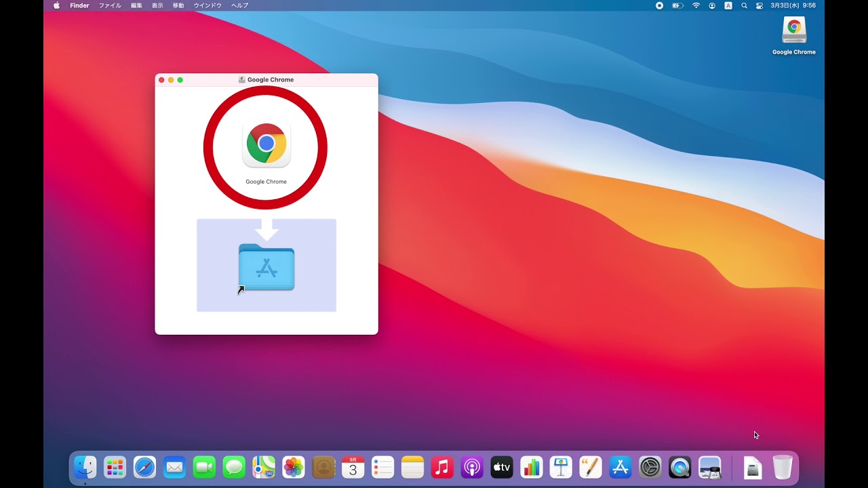This screenshot has height=488, width=868.
Task: Open the Apple menu
Action: pos(56,5)
